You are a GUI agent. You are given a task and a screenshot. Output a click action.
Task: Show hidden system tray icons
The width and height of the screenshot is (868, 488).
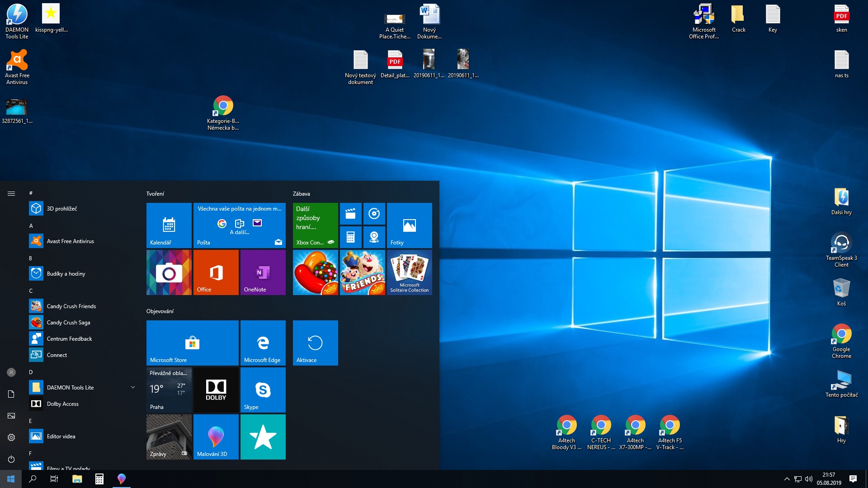[x=787, y=479]
